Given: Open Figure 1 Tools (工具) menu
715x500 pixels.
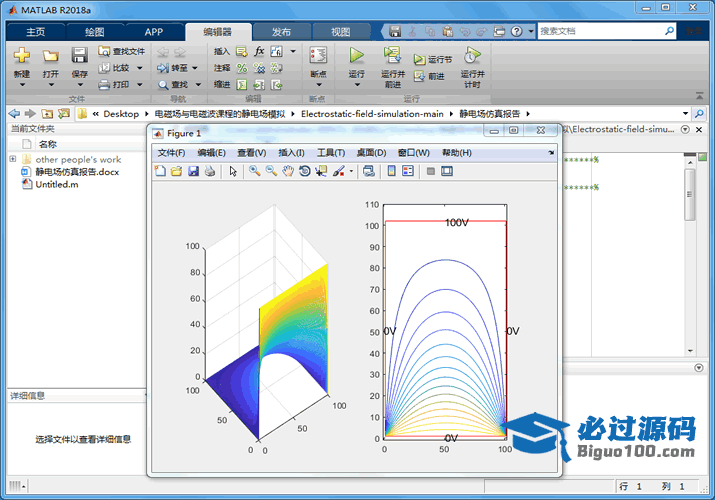Looking at the screenshot, I should [x=331, y=153].
